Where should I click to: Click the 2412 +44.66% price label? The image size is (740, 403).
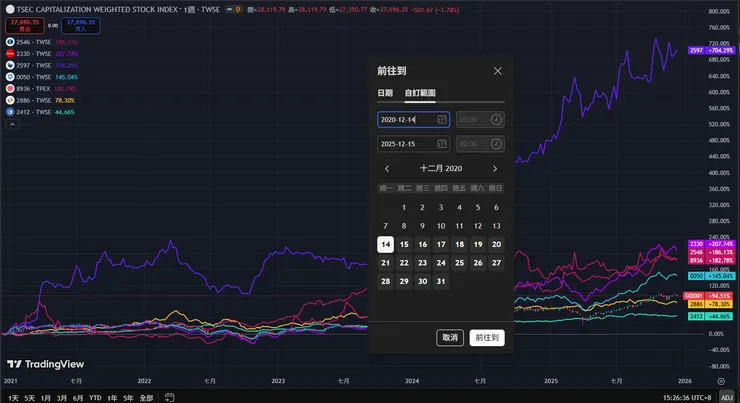[711, 316]
